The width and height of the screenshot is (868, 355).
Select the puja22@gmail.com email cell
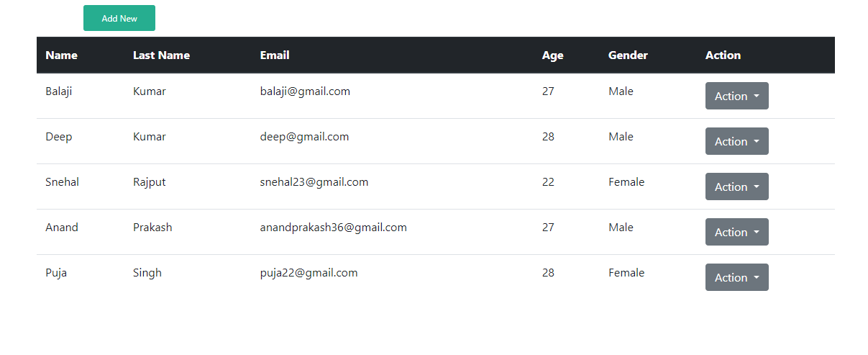(309, 273)
